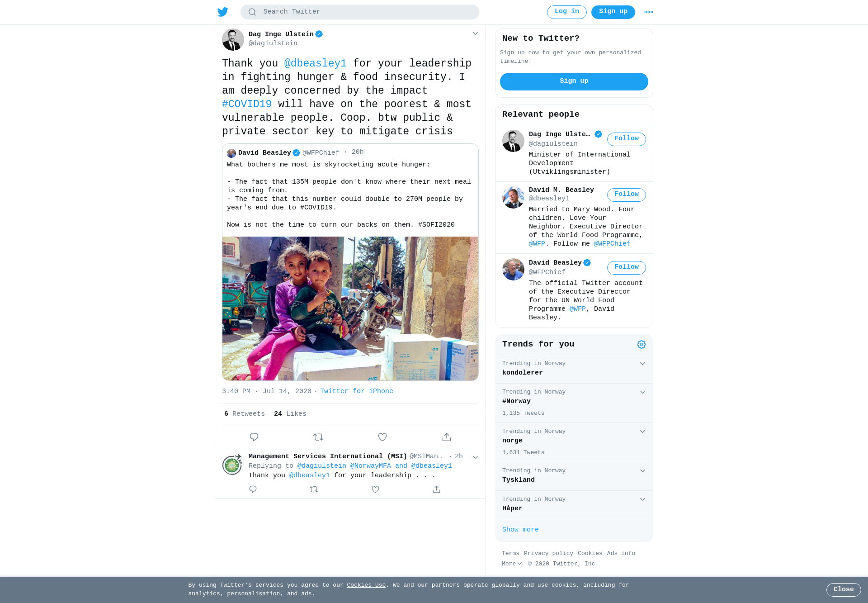The width and height of the screenshot is (868, 603).
Task: Follow Dag Inge Ulstein
Action: click(x=627, y=139)
